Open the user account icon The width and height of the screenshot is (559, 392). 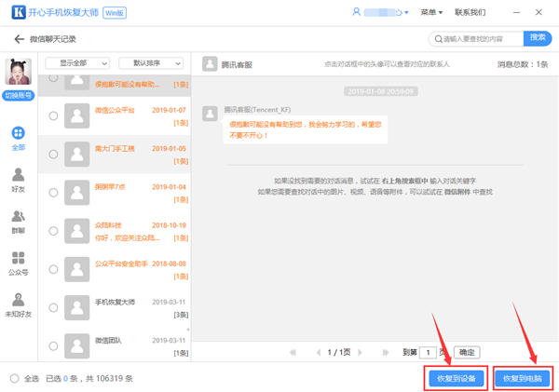point(356,12)
